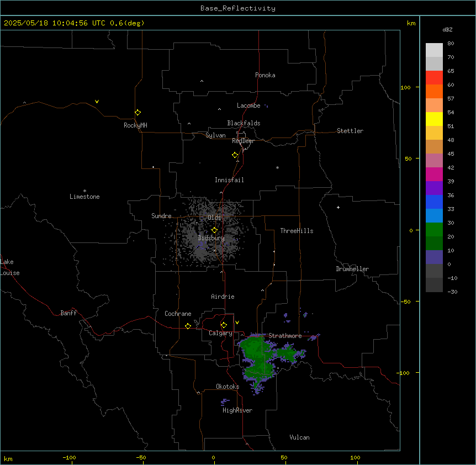476x465 pixels.
Task: Click the dBZ legend heading
Action: click(x=447, y=29)
